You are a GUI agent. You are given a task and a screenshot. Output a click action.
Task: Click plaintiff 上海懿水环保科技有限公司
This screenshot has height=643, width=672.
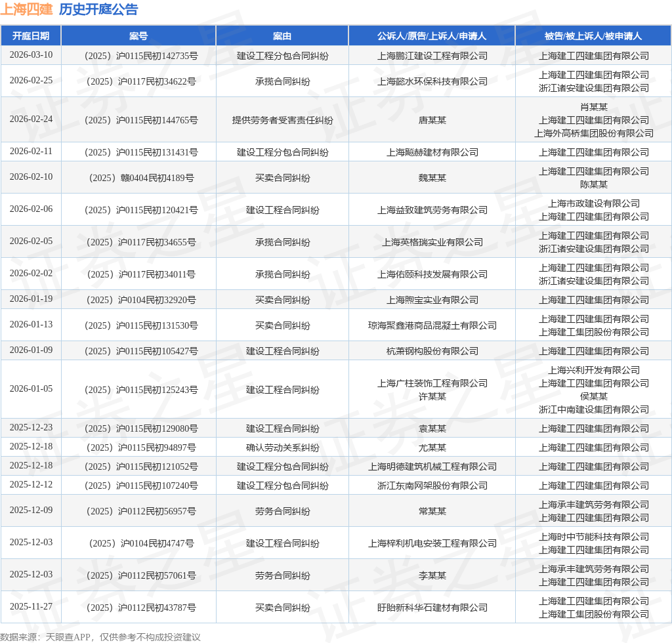click(x=432, y=81)
